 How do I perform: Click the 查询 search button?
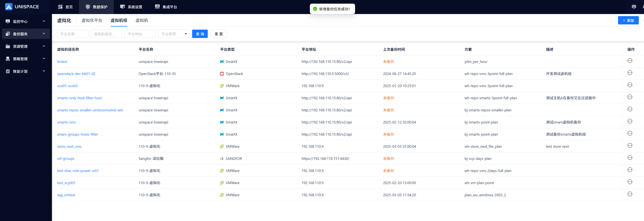pos(199,34)
